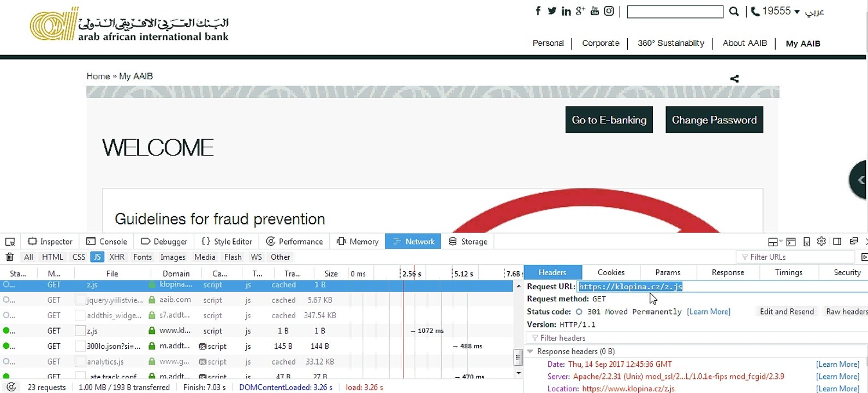Click the site search magnifier icon
Screen dimensions: 868x393
point(734,11)
